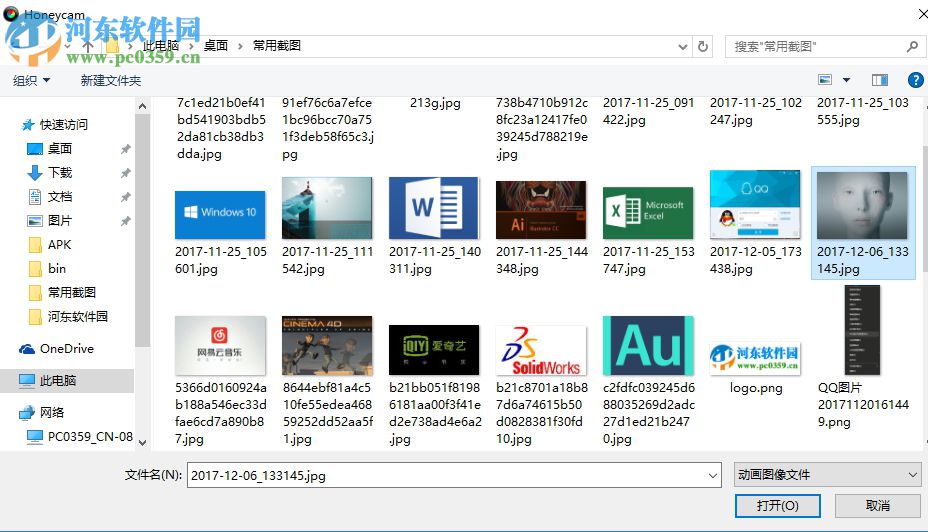
Task: Refresh the folder with the refresh icon
Action: pos(703,47)
